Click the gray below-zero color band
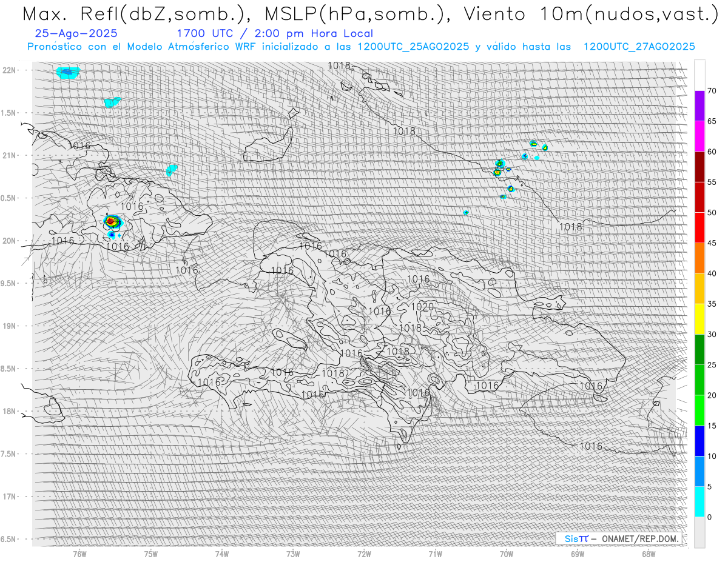 699,532
